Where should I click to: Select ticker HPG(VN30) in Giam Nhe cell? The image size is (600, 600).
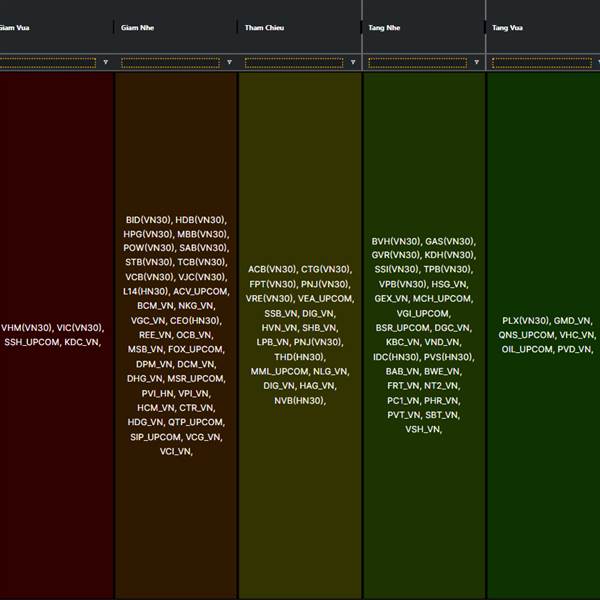point(148,234)
